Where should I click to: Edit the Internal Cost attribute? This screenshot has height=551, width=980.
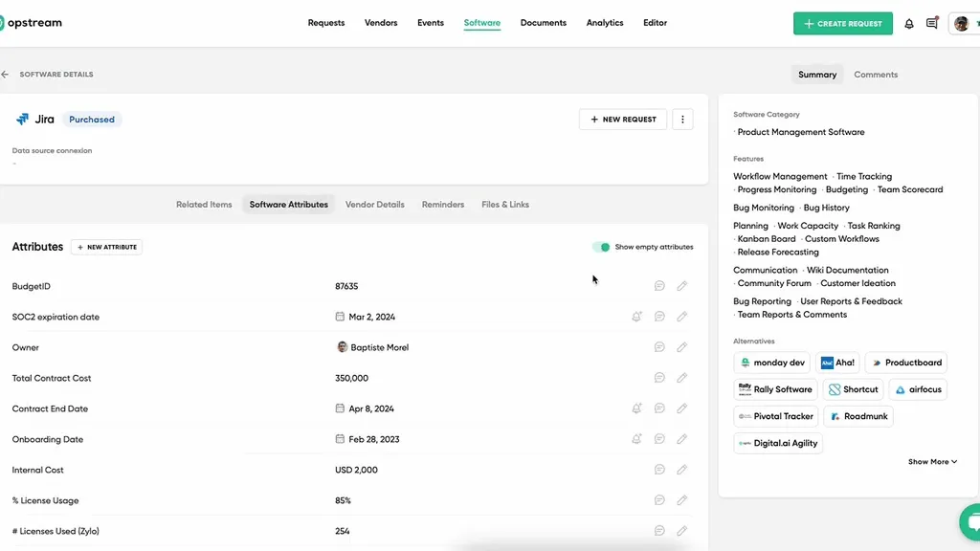(681, 470)
